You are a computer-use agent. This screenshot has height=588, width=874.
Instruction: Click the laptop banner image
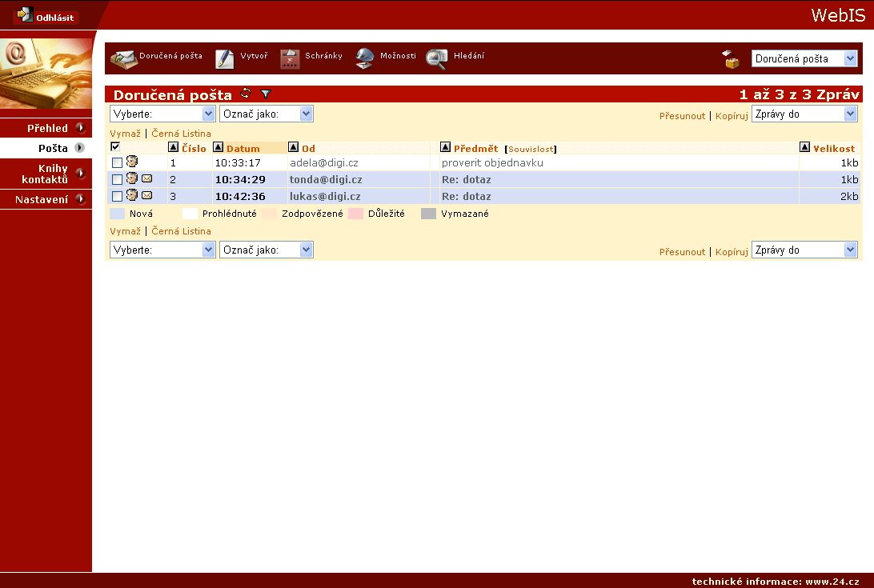pyautogui.click(x=46, y=74)
